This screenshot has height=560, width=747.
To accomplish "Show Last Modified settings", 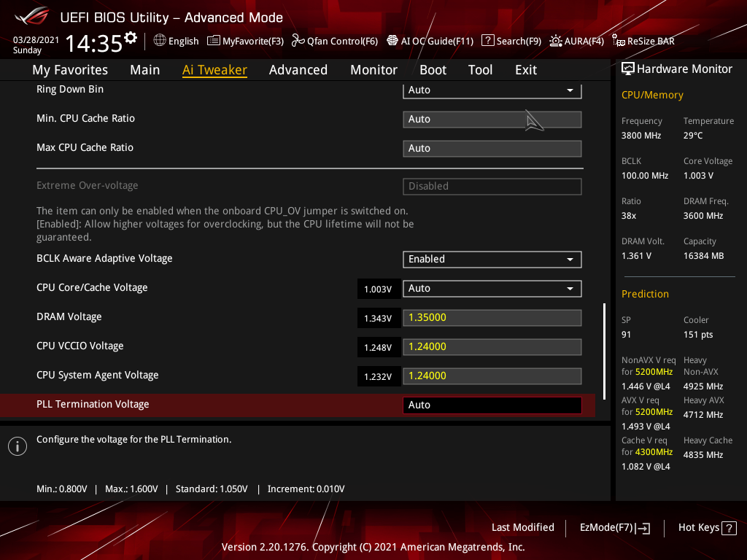I will [522, 527].
